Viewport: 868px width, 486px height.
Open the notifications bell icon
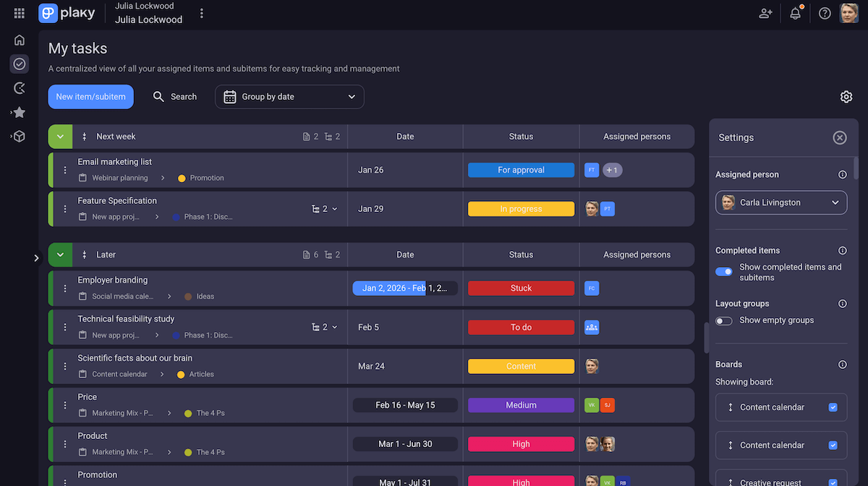[x=795, y=13]
